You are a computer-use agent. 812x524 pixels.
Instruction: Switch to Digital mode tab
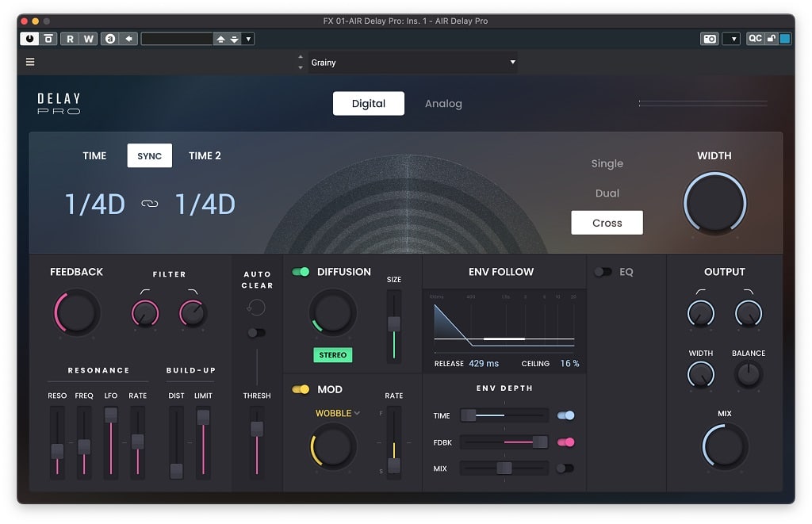[369, 104]
